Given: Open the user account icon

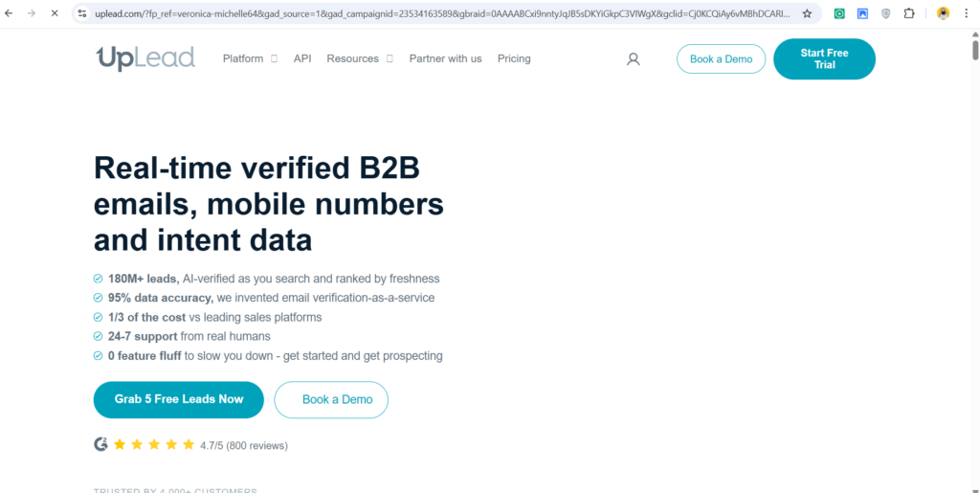Looking at the screenshot, I should (633, 59).
